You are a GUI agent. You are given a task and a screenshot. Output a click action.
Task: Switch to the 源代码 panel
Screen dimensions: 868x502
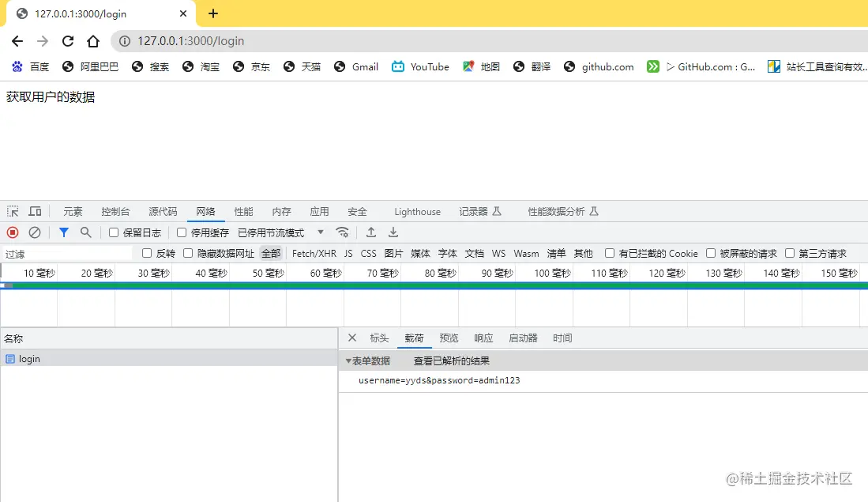point(163,212)
